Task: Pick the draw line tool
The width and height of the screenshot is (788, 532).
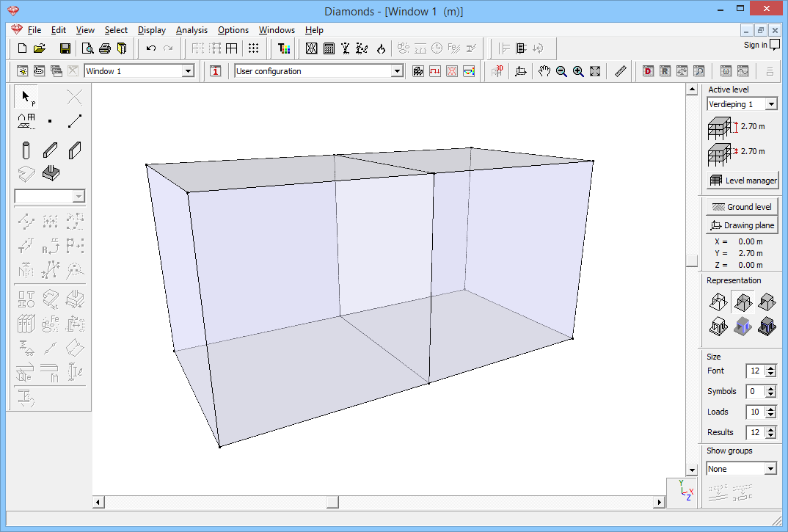Action: pos(75,121)
